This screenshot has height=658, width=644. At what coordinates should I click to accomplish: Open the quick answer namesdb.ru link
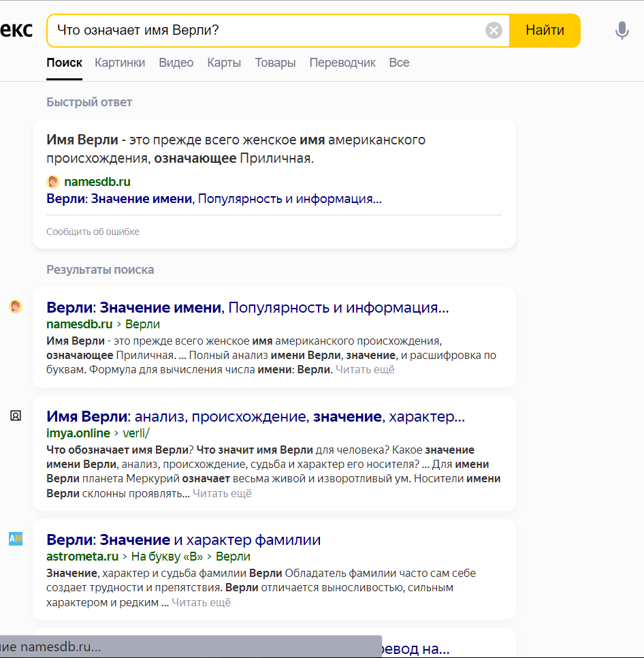[97, 182]
